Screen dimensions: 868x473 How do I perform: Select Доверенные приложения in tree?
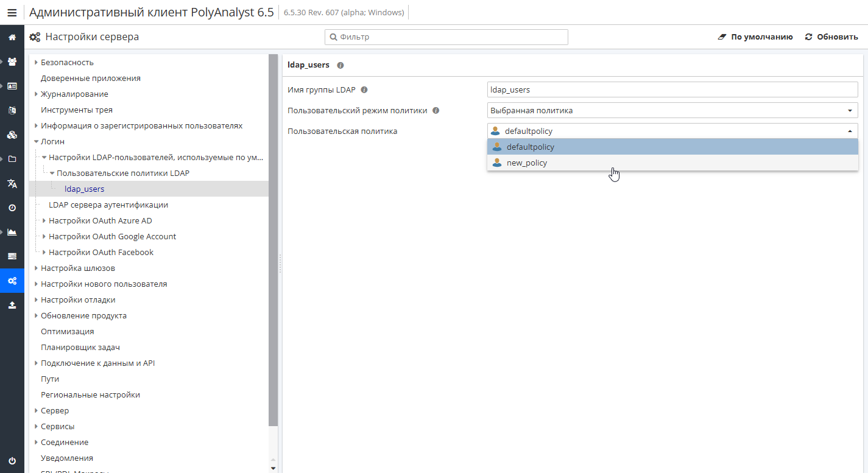click(91, 78)
